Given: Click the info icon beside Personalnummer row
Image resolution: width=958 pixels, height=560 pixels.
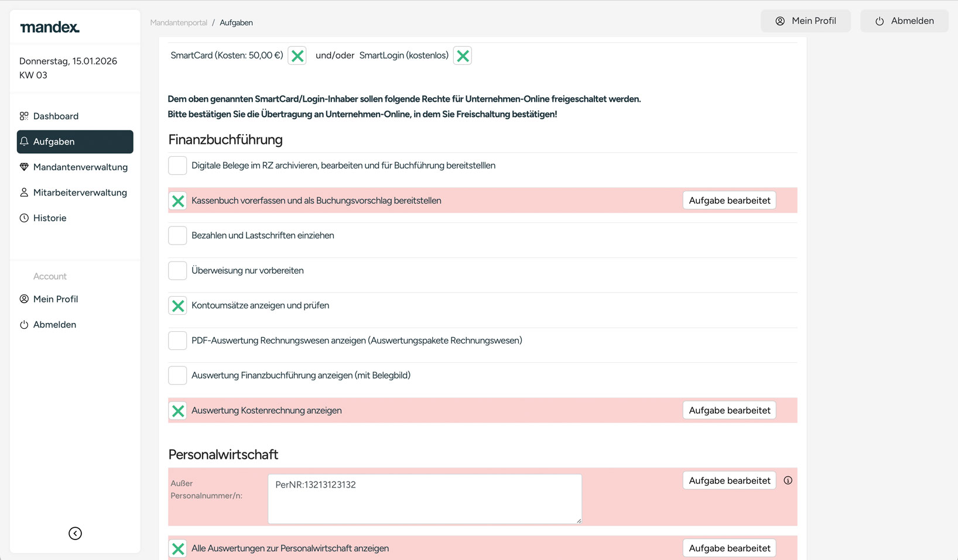Looking at the screenshot, I should click(x=788, y=480).
